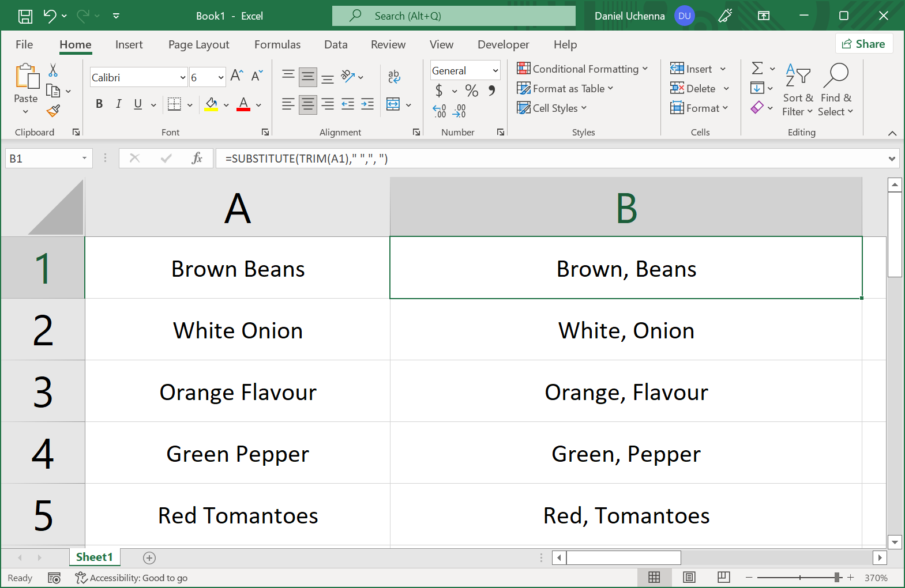The width and height of the screenshot is (905, 588).
Task: Click Increase Font Size icon
Action: [236, 76]
